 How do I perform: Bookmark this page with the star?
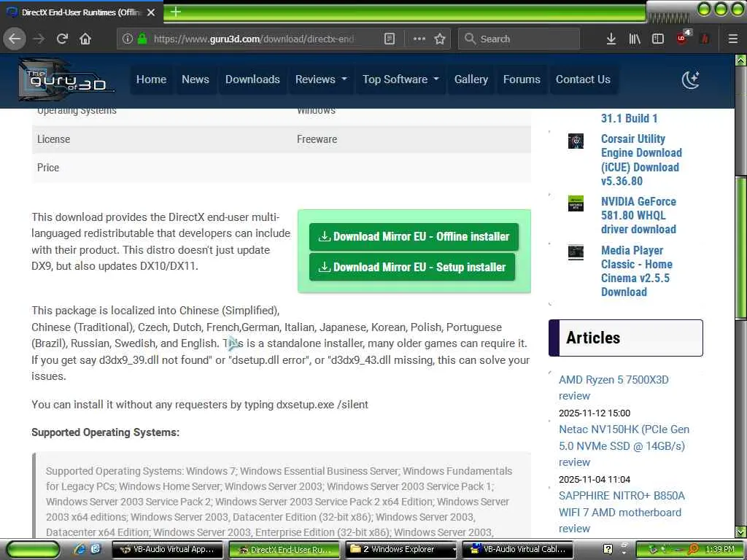pyautogui.click(x=440, y=39)
